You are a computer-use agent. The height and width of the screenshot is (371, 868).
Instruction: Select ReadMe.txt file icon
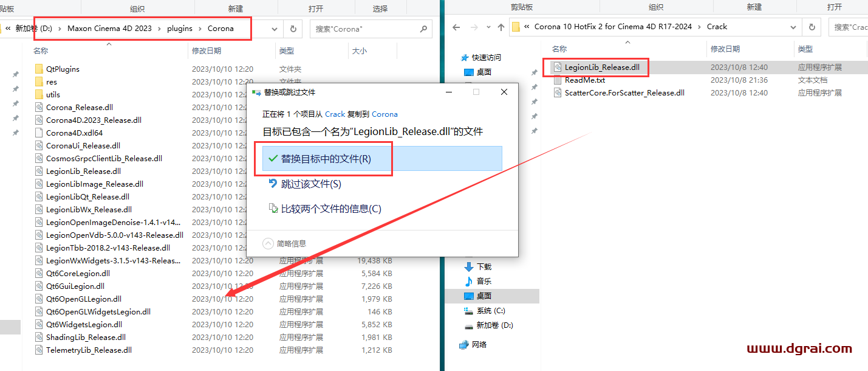[x=558, y=80]
